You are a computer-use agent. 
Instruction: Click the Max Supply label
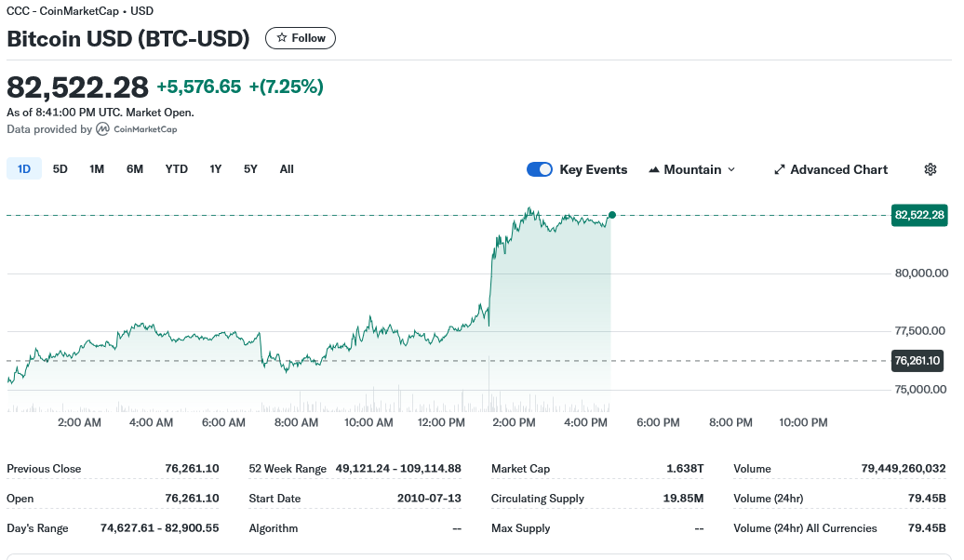[x=521, y=528]
